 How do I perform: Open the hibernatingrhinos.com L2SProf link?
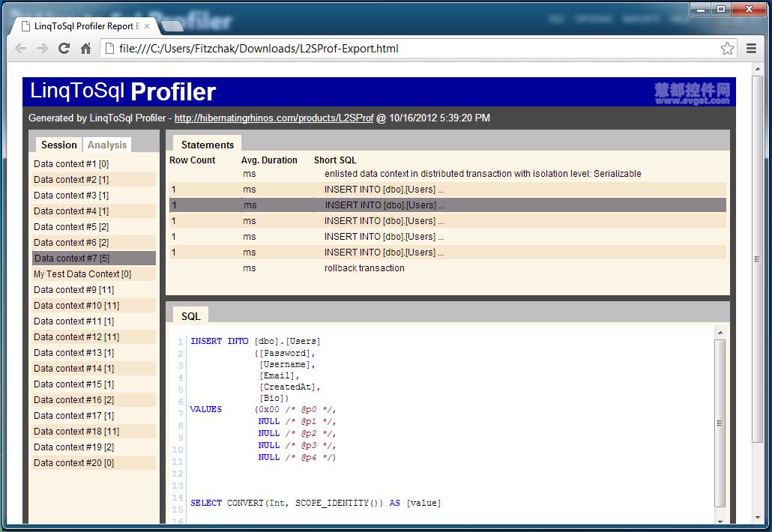pyautogui.click(x=274, y=118)
